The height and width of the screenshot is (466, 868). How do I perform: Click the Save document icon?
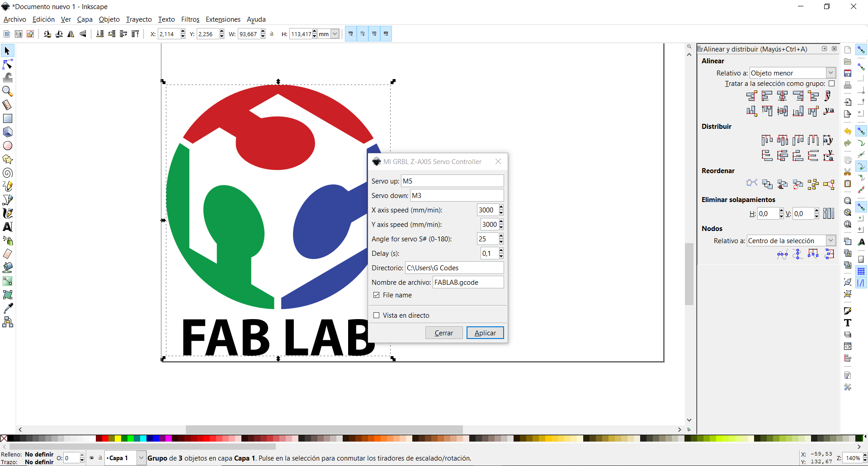pos(848,73)
